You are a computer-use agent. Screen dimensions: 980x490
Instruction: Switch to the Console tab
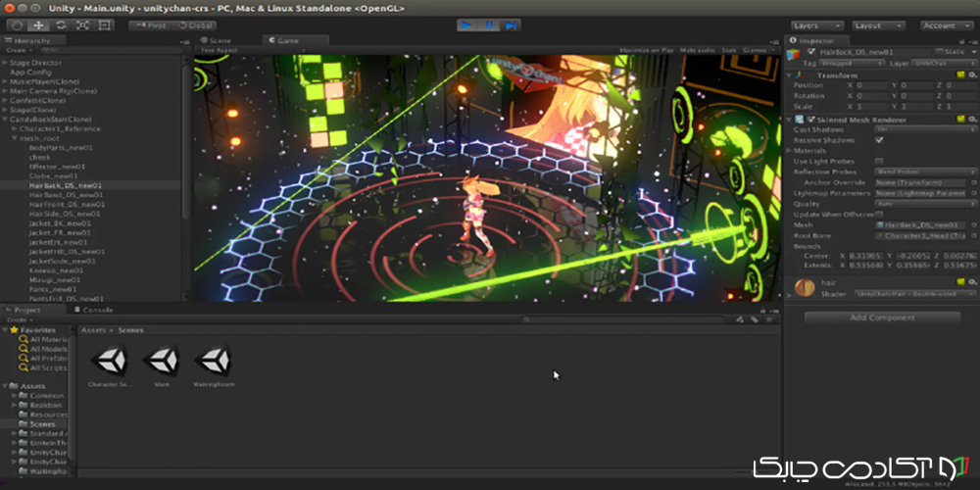tap(93, 310)
